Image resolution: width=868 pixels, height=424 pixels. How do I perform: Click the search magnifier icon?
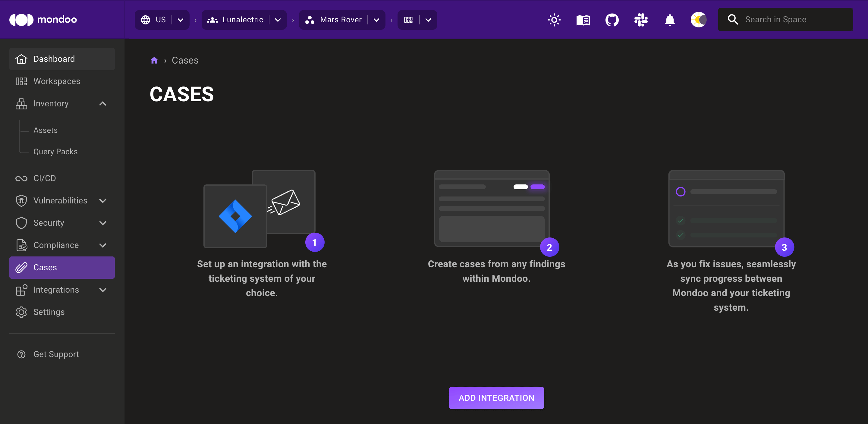pyautogui.click(x=733, y=20)
